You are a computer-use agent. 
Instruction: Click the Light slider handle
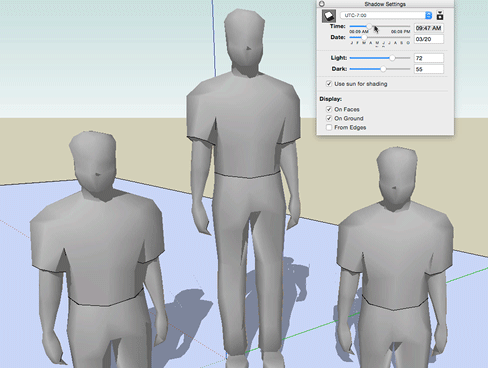[x=392, y=58]
